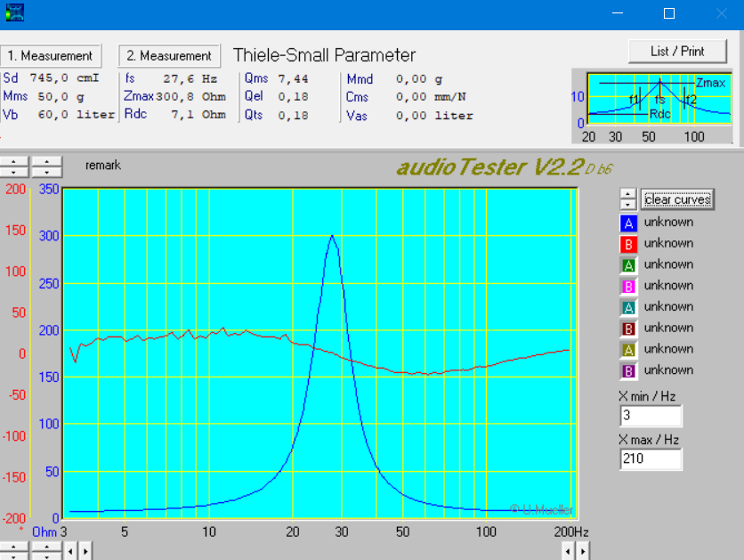Click up arrow of spinner below red -200 label
The image size is (744, 560).
click(13, 547)
